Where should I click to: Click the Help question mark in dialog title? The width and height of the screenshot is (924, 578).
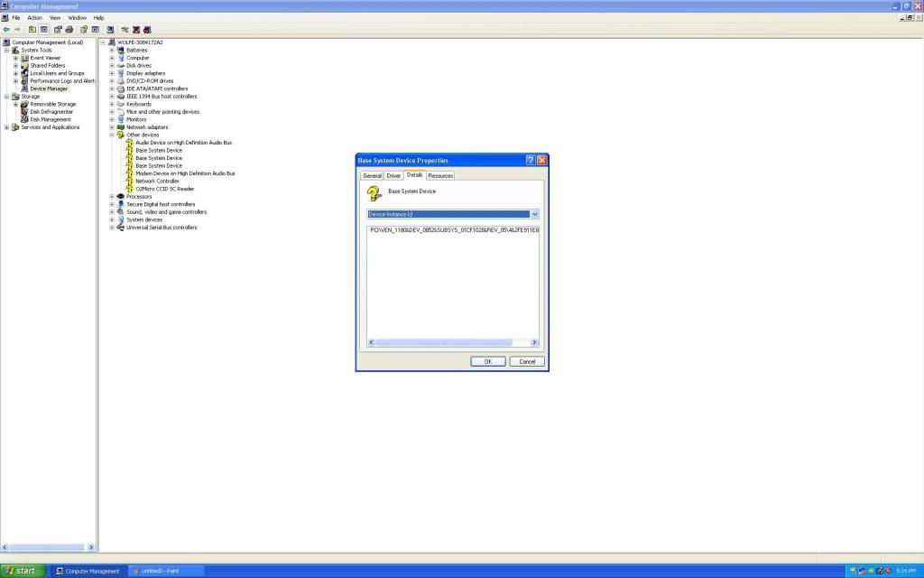530,160
